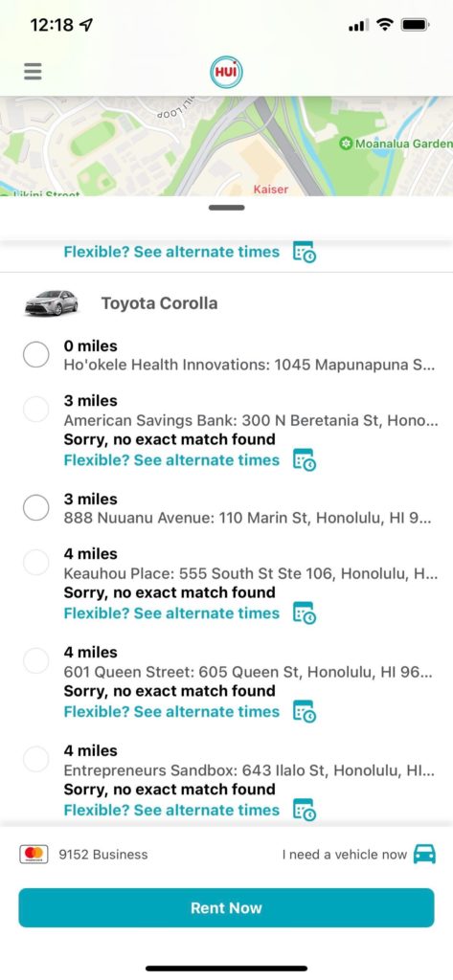Tap the blue car icon
This screenshot has width=453, height=980.
425,854
